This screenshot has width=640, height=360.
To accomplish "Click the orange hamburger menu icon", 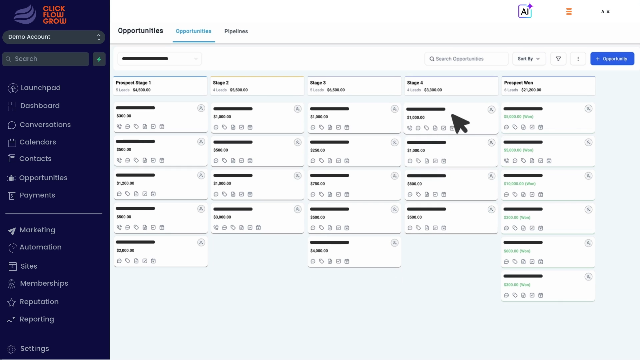I will point(569,11).
